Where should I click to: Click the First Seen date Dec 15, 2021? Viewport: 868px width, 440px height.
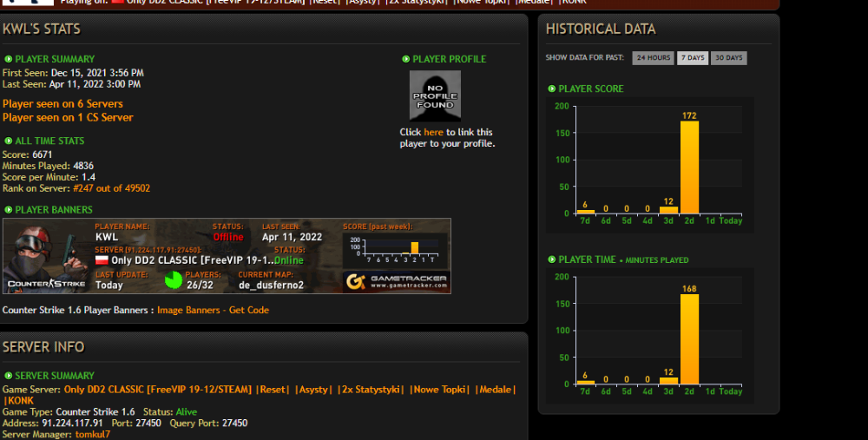pos(97,73)
